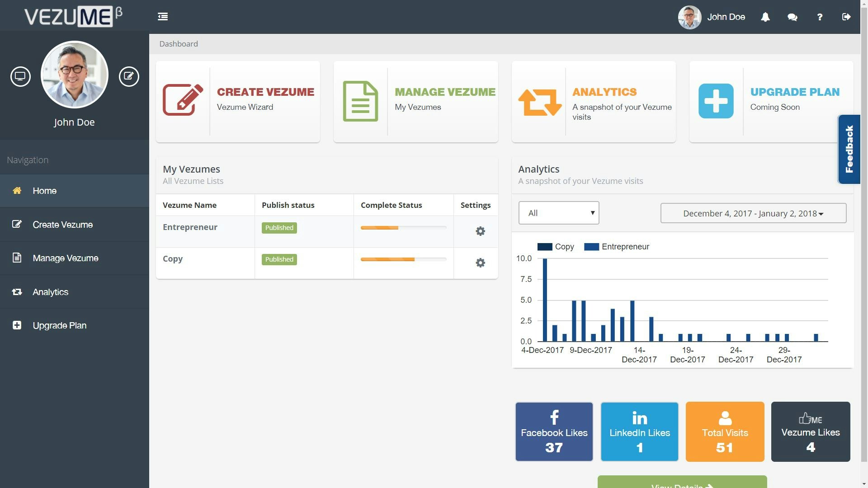Open the date range picker dropdown

(753, 213)
